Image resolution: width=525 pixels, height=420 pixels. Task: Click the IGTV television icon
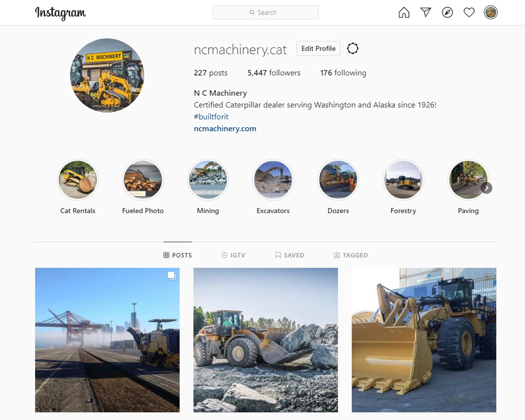tap(224, 255)
